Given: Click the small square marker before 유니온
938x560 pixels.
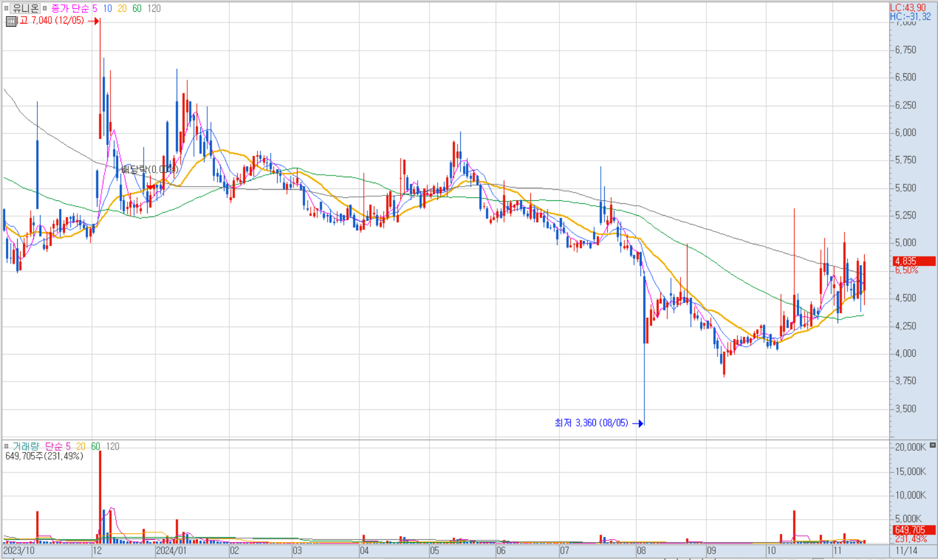Looking at the screenshot, I should [6, 8].
